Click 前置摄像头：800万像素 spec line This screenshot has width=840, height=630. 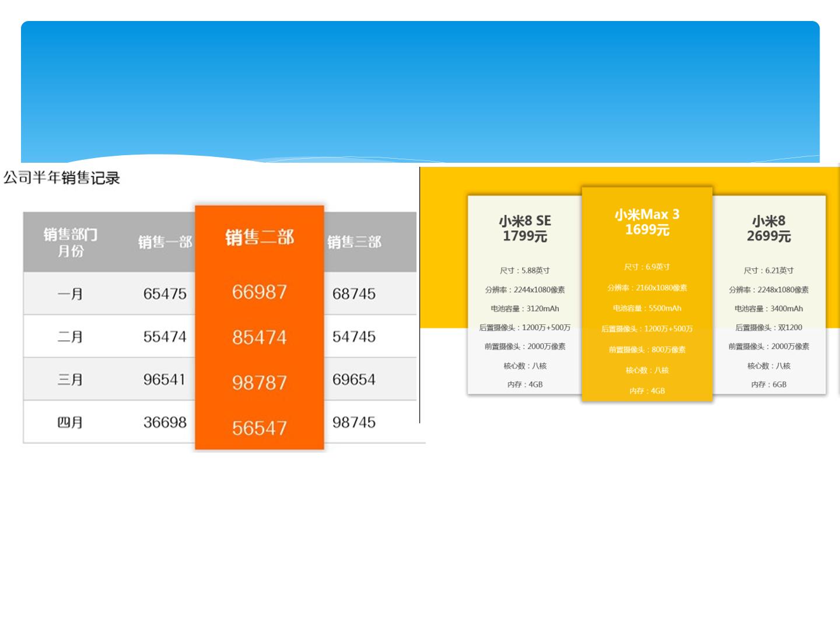pyautogui.click(x=647, y=349)
